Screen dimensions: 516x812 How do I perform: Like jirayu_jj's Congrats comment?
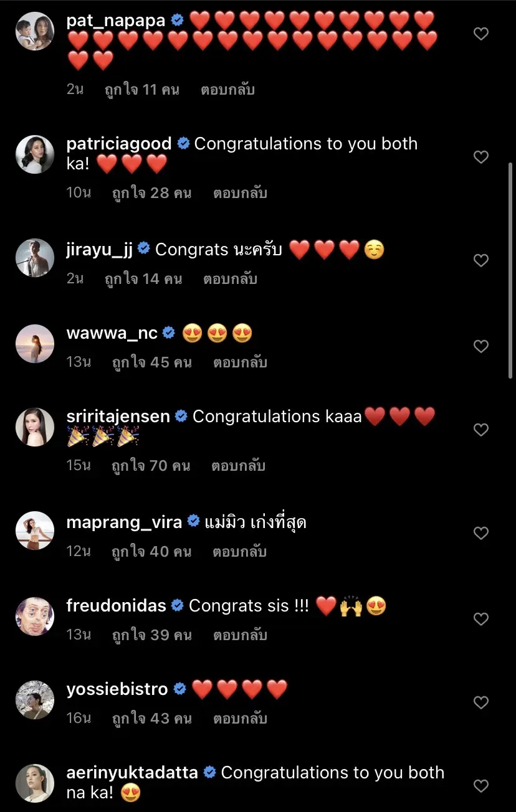(481, 260)
